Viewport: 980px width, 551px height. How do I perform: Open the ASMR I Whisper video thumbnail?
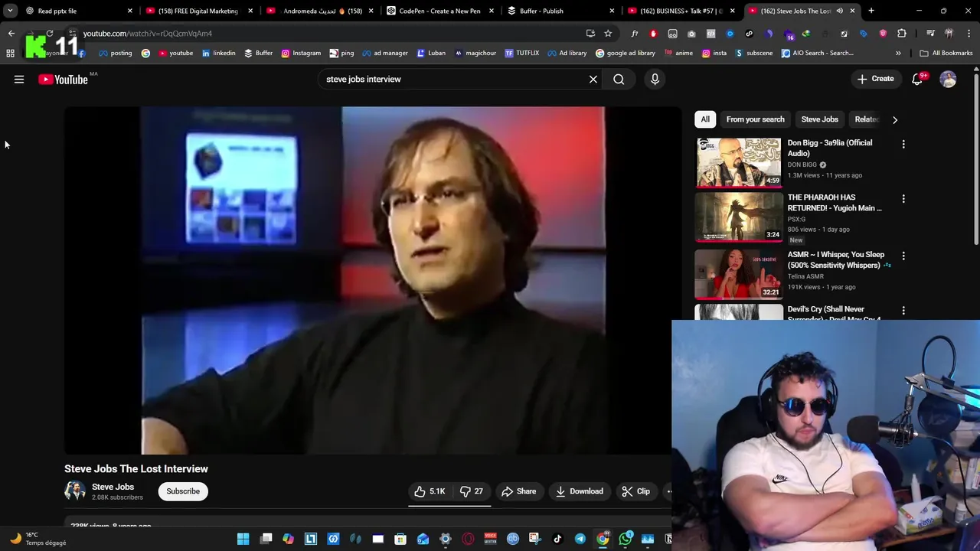pyautogui.click(x=738, y=274)
